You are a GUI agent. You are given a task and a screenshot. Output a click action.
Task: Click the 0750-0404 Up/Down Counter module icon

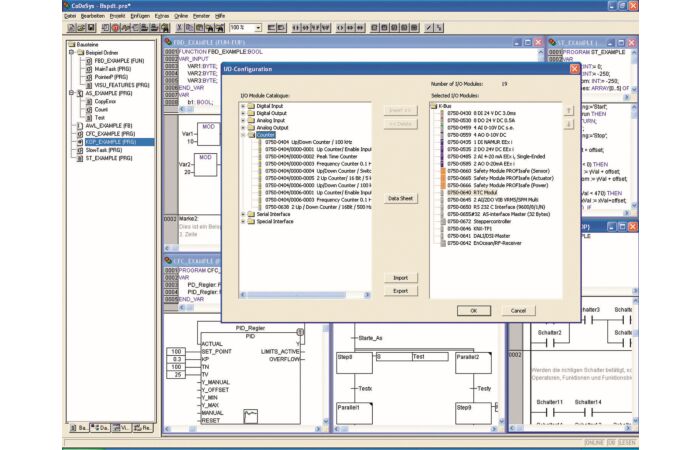(258, 142)
